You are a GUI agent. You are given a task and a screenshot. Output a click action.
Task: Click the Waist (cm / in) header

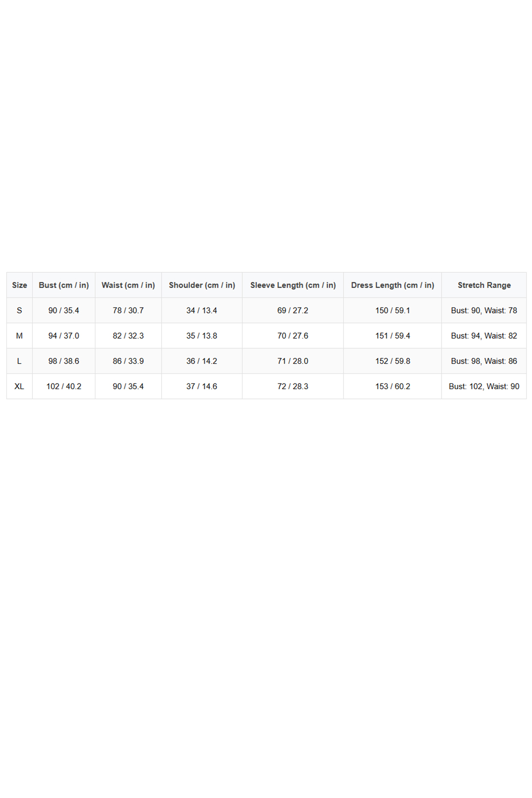[128, 285]
